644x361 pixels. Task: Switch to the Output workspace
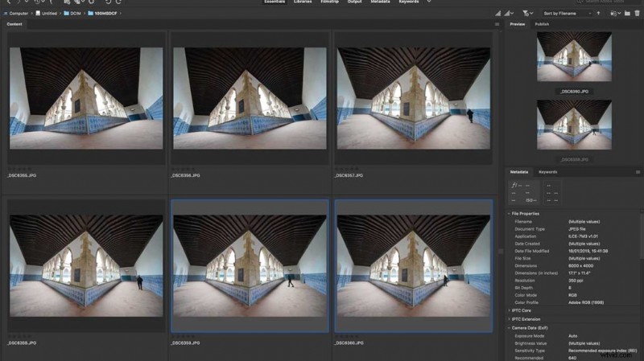(x=354, y=2)
